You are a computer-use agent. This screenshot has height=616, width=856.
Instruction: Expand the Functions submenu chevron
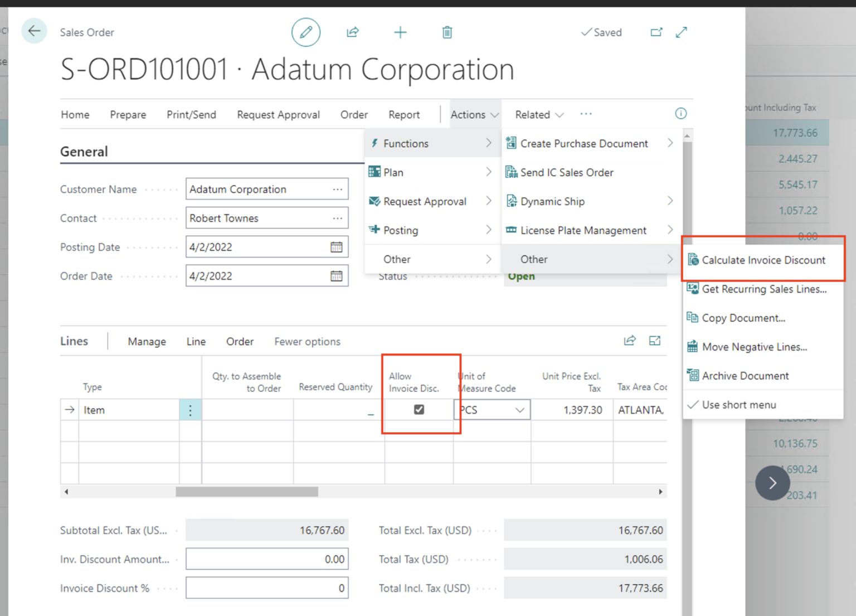click(x=489, y=143)
